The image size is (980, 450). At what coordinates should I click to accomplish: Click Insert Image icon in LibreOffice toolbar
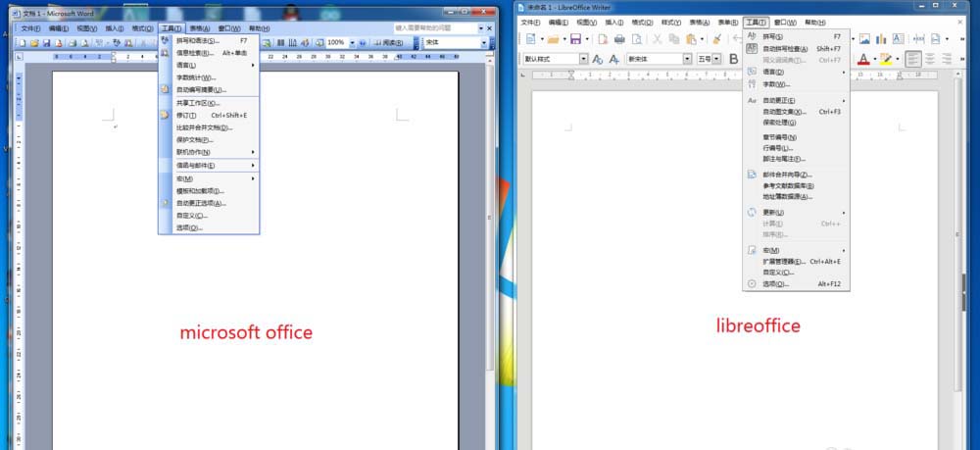[x=864, y=39]
